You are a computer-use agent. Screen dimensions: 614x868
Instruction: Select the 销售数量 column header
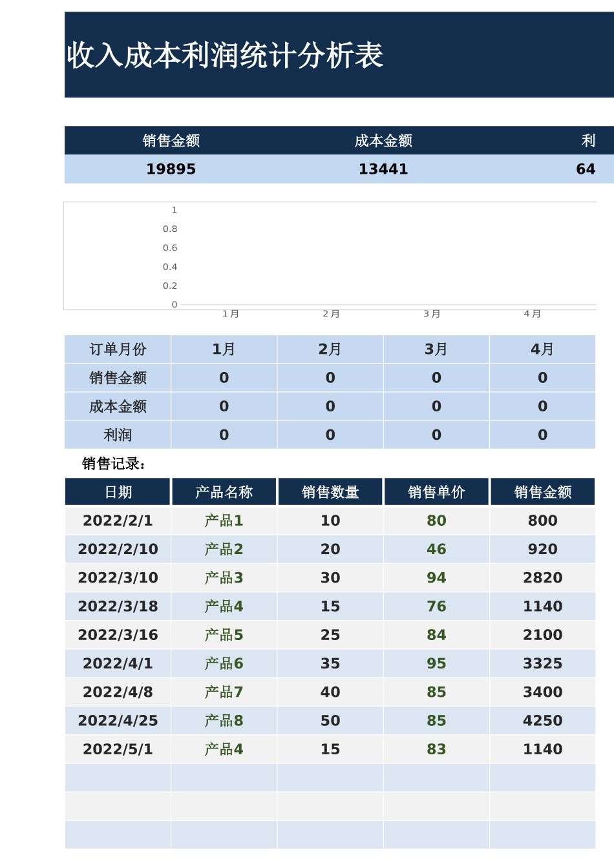(x=330, y=491)
